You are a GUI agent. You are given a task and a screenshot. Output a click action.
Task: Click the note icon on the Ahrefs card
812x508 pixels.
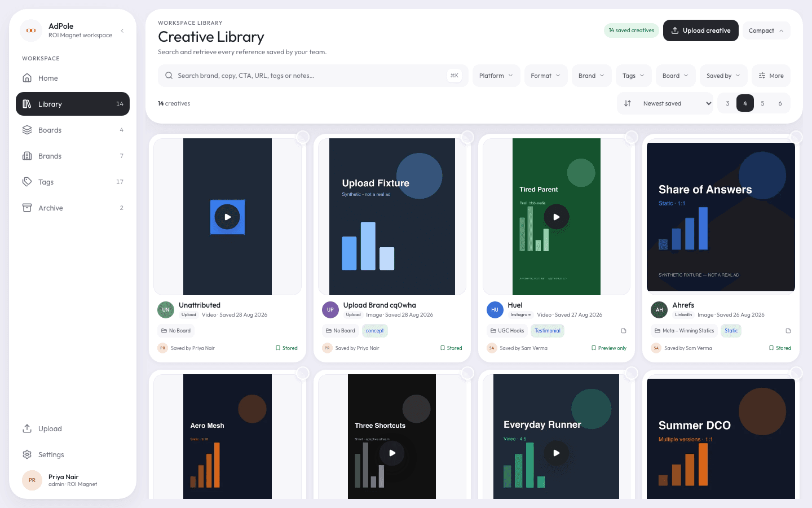click(788, 331)
